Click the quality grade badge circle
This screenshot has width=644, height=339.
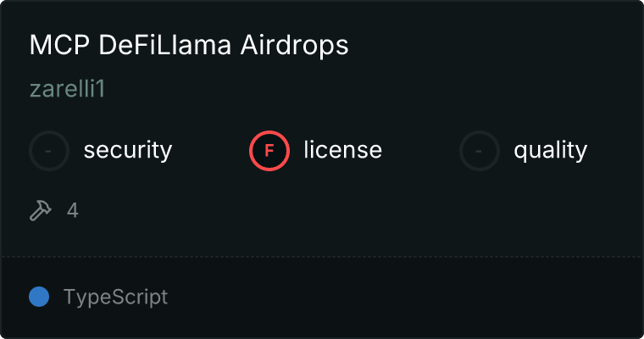point(480,151)
